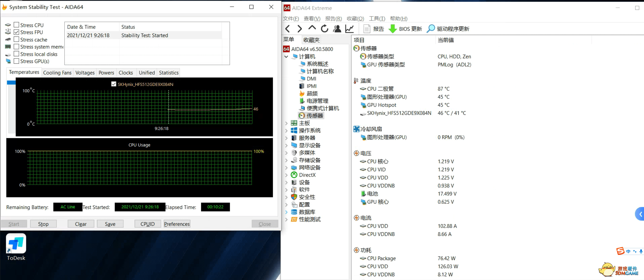Switch to 收藏夹 favorites tab

coord(311,40)
